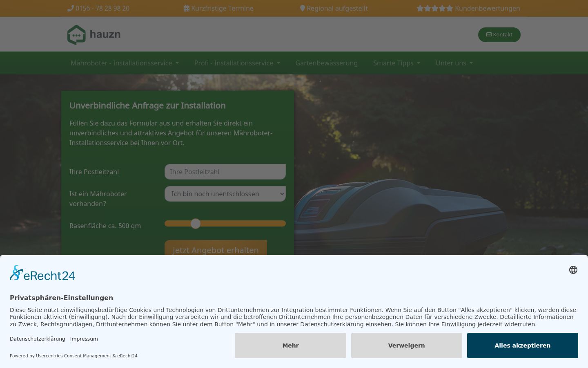Image resolution: width=588 pixels, height=368 pixels.
Task: Click the five-star rating icons
Action: [x=435, y=8]
